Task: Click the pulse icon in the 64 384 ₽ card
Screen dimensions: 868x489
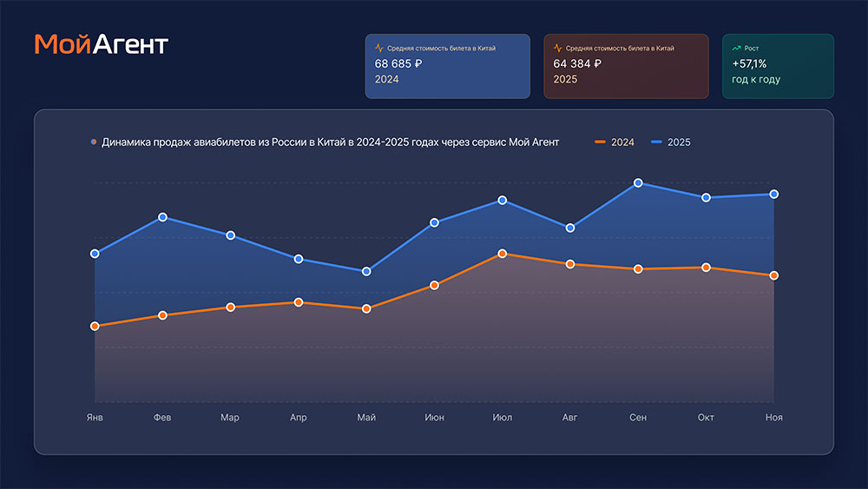Action: pyautogui.click(x=557, y=49)
